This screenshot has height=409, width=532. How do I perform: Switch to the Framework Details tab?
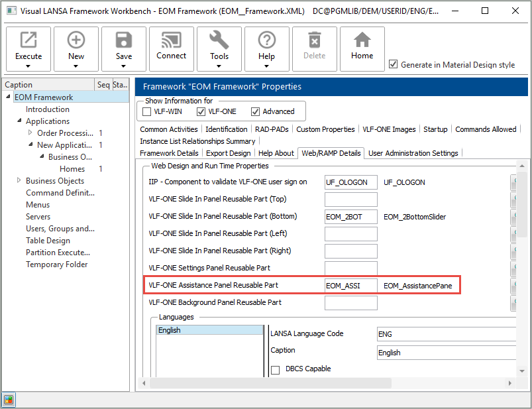169,153
